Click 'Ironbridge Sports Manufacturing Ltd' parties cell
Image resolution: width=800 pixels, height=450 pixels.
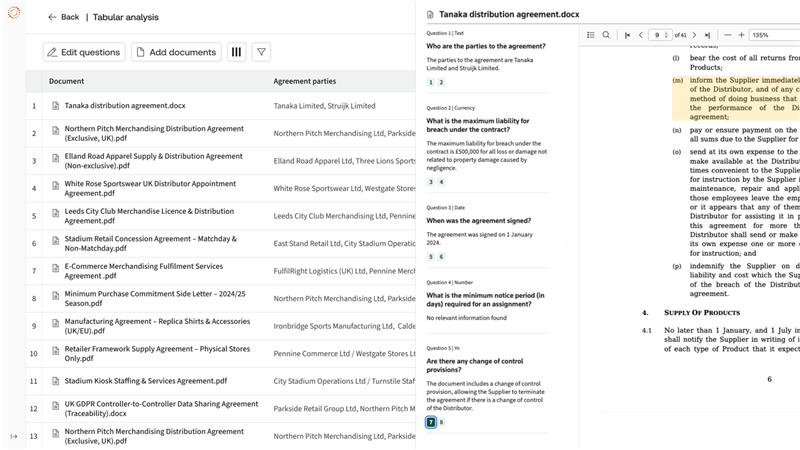pyautogui.click(x=344, y=326)
